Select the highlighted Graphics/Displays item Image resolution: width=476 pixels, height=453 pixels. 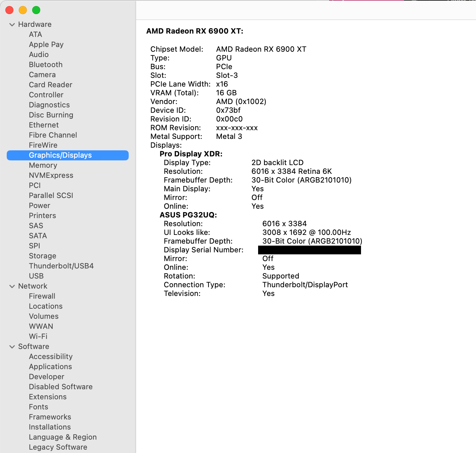(x=68, y=155)
